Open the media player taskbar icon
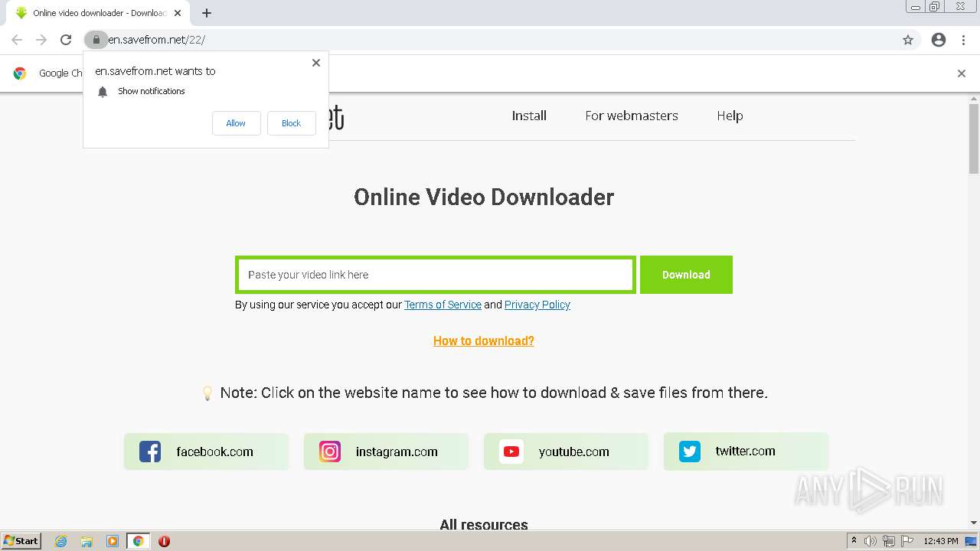Image resolution: width=980 pixels, height=551 pixels. 113,541
